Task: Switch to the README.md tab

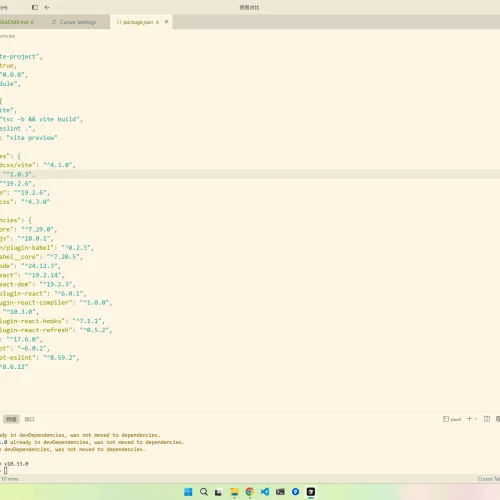Action: [x=17, y=22]
